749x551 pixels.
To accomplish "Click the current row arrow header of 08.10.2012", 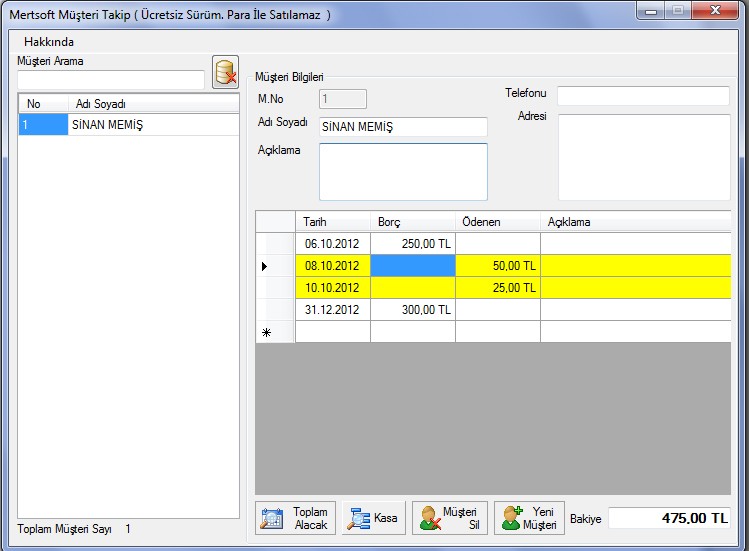I will (275, 266).
